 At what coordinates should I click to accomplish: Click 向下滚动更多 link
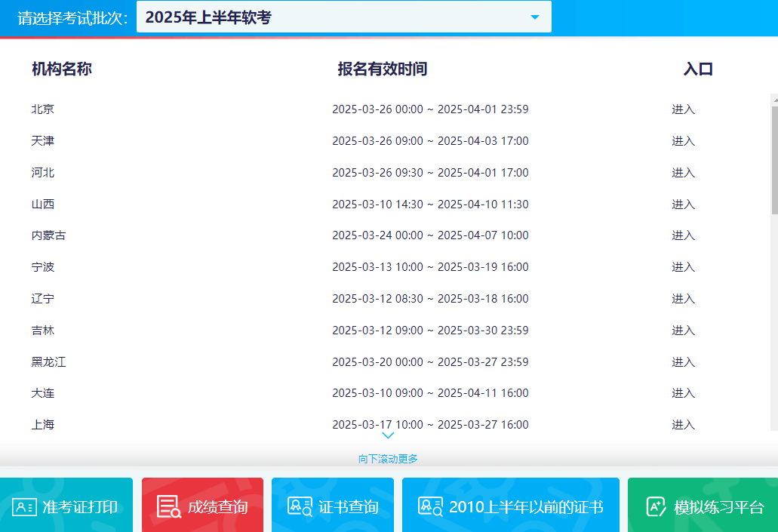pos(388,459)
